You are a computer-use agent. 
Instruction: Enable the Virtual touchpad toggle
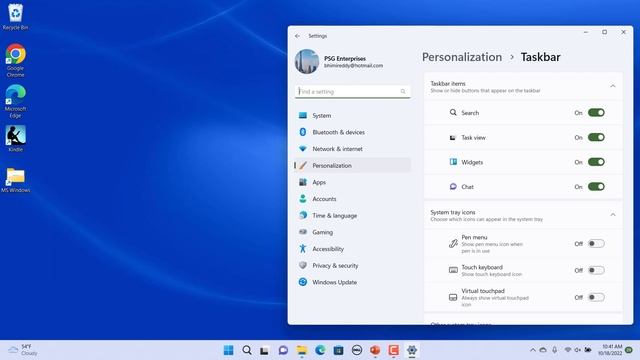coord(596,297)
